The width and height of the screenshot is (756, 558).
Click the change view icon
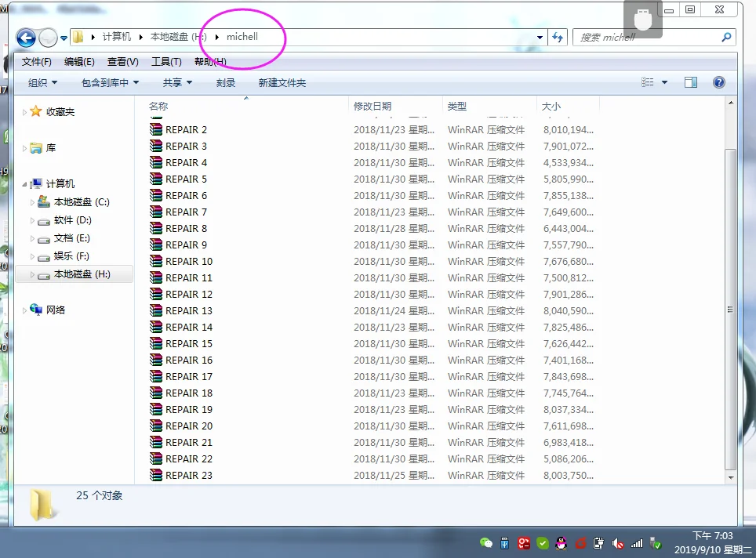click(648, 82)
